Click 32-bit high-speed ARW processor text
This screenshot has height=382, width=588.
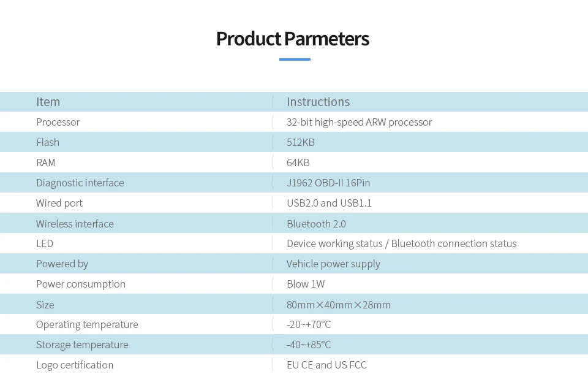[360, 122]
